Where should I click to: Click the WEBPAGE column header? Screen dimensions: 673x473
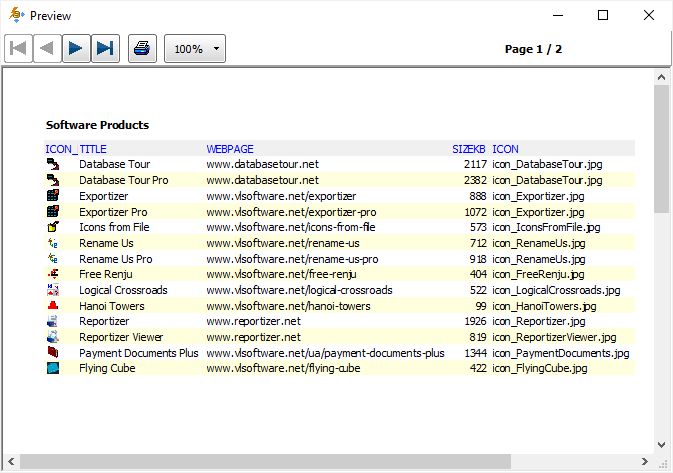(x=230, y=149)
